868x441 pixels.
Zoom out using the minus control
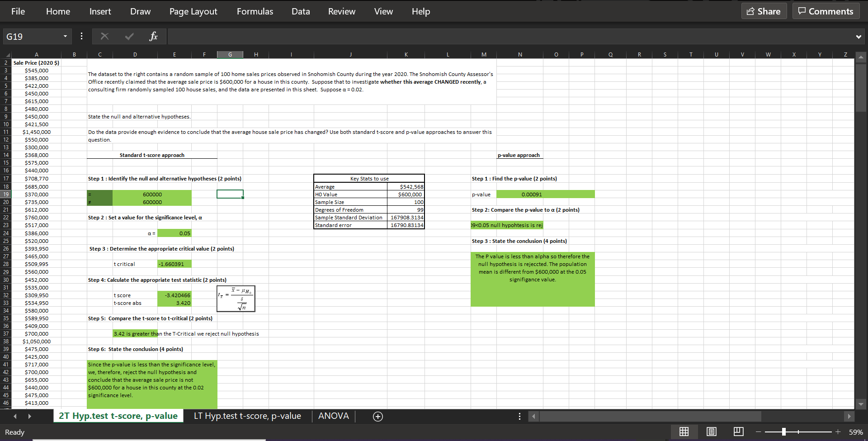(759, 432)
